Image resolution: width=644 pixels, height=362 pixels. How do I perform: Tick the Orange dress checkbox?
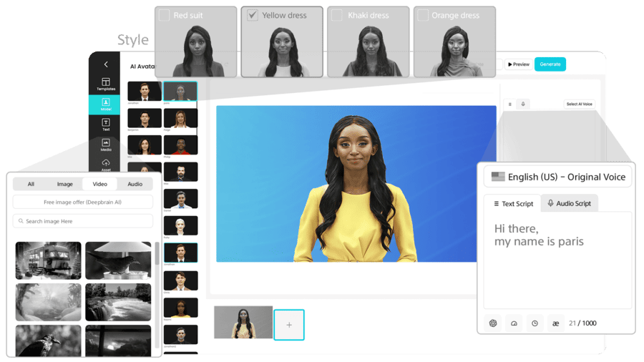point(423,15)
